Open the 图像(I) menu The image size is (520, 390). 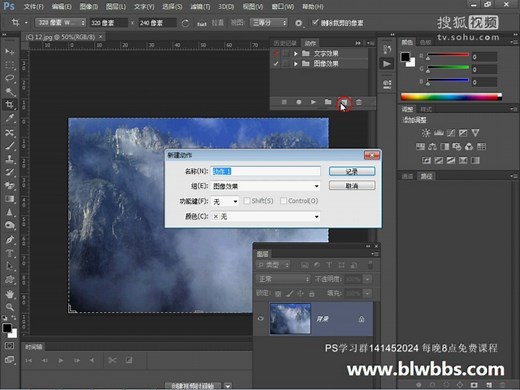tap(89, 6)
